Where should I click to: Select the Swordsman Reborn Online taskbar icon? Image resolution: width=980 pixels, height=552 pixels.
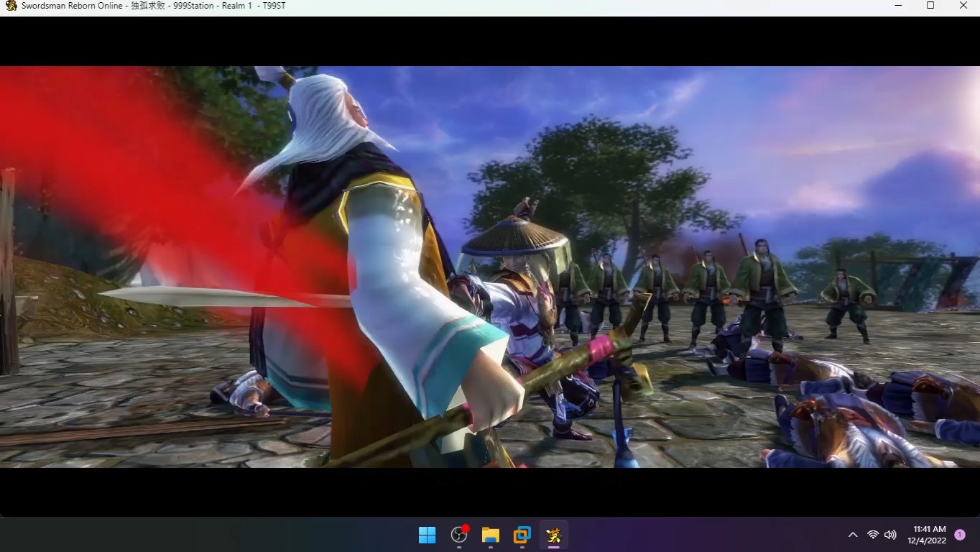(553, 535)
